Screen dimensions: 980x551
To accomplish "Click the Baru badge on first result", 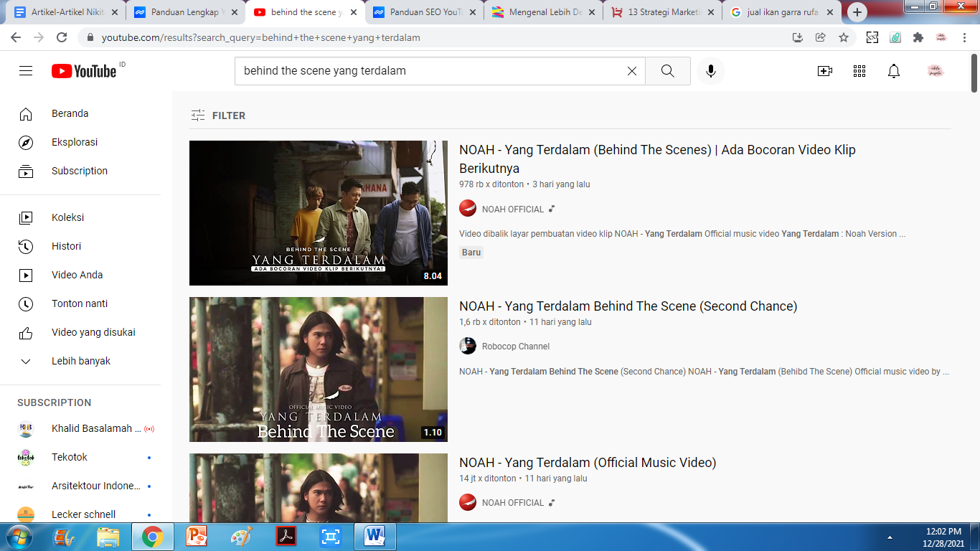I will (x=471, y=253).
